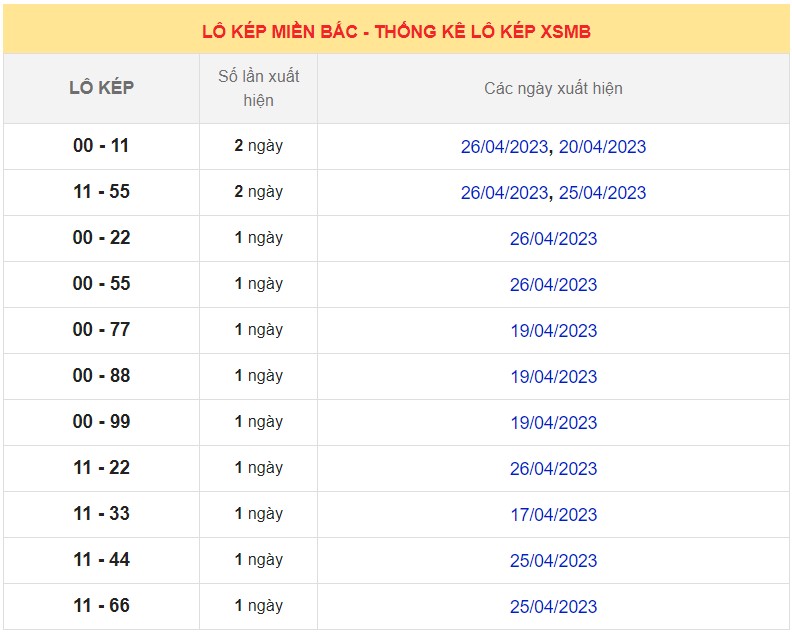Click '1 ngày' in row 00 - 22
This screenshot has height=634, width=792.
(x=259, y=238)
